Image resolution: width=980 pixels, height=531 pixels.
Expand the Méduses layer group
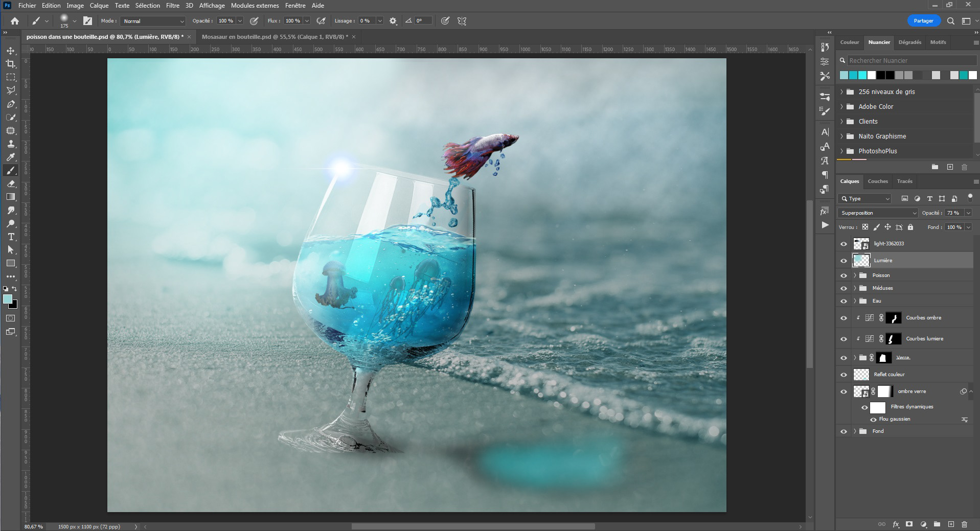point(855,288)
